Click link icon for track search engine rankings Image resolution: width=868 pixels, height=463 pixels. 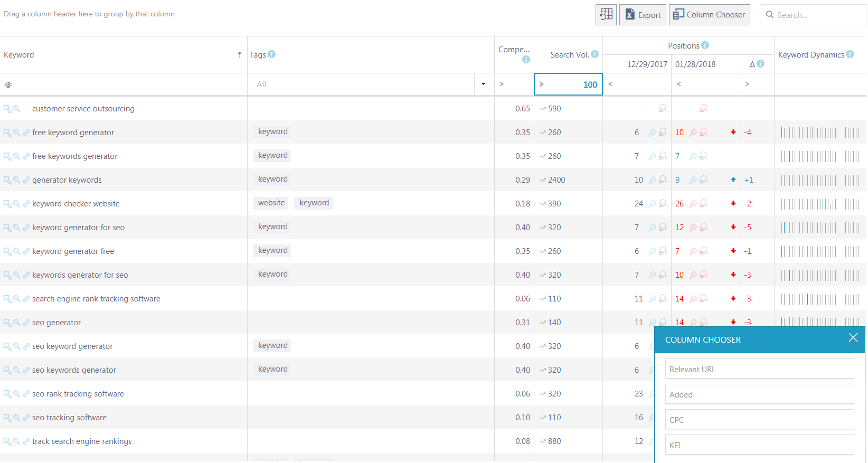[x=26, y=441]
